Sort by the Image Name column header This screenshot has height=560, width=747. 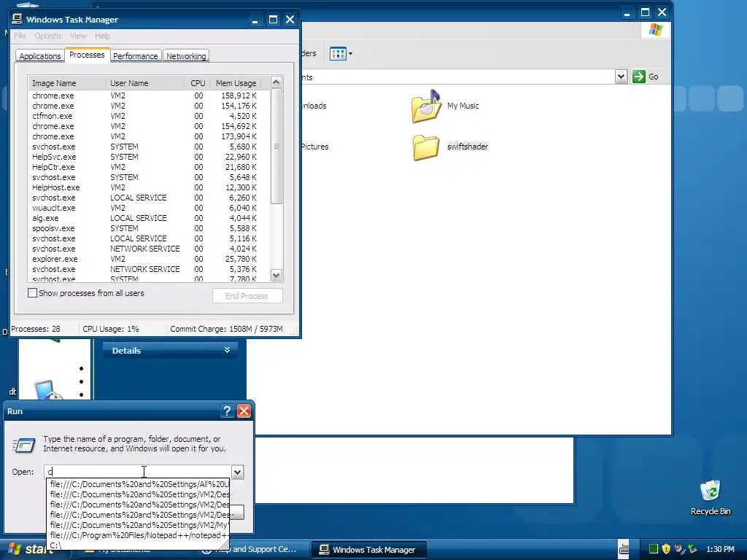coord(67,83)
